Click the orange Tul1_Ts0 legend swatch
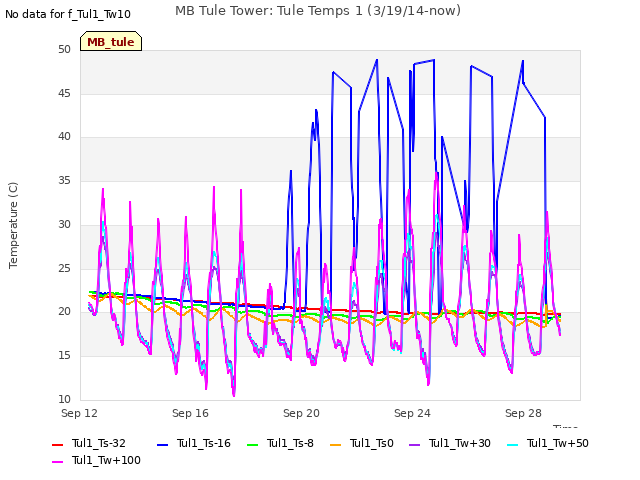640x480 pixels. [336, 444]
